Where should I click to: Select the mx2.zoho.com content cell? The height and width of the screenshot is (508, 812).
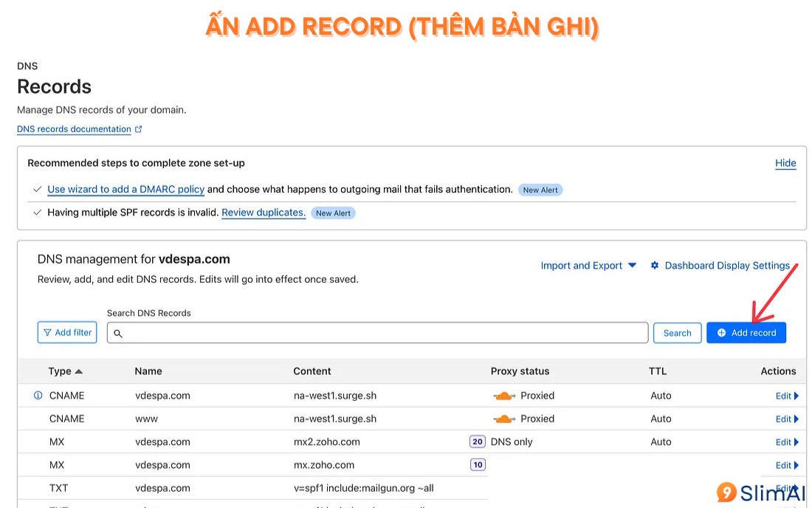(x=327, y=442)
